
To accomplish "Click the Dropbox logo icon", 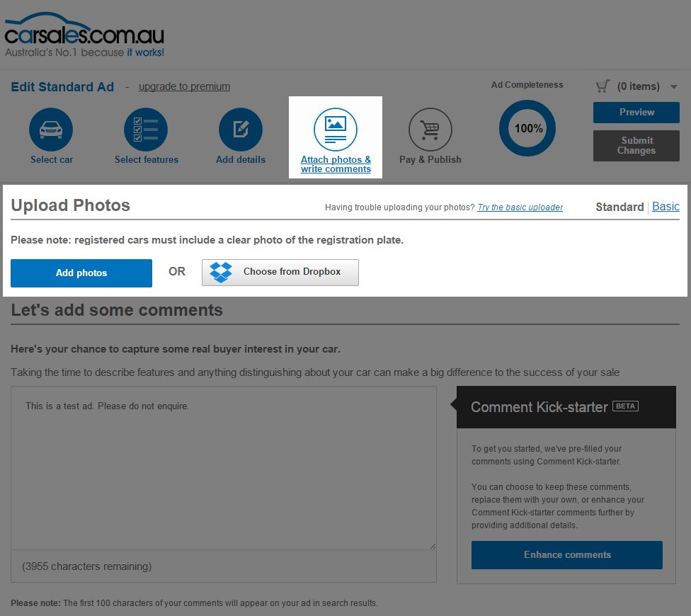I will tap(221, 273).
